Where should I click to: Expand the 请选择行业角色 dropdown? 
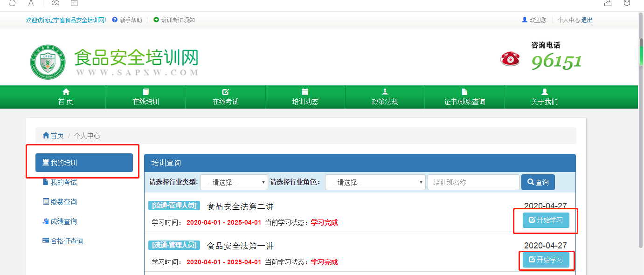tap(375, 182)
